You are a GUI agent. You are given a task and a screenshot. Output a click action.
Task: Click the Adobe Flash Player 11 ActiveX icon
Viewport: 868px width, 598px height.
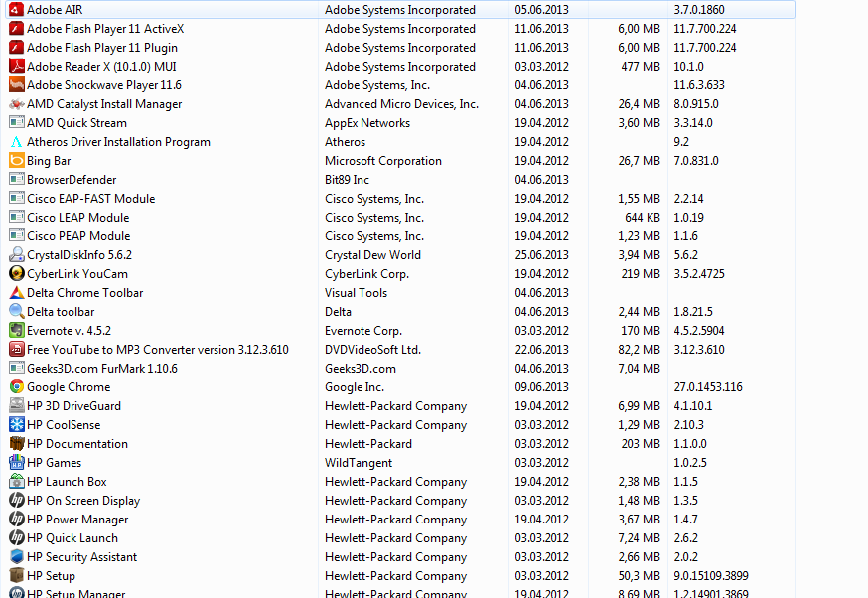click(17, 28)
